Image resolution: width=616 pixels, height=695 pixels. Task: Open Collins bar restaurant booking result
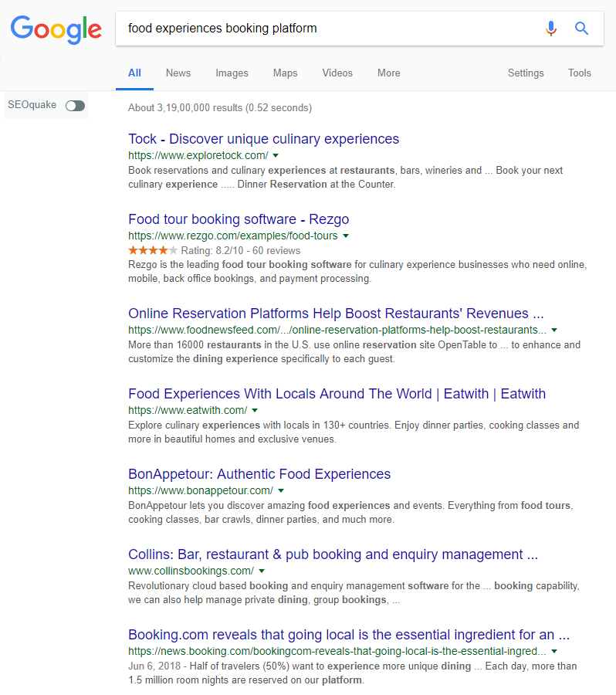(x=333, y=554)
